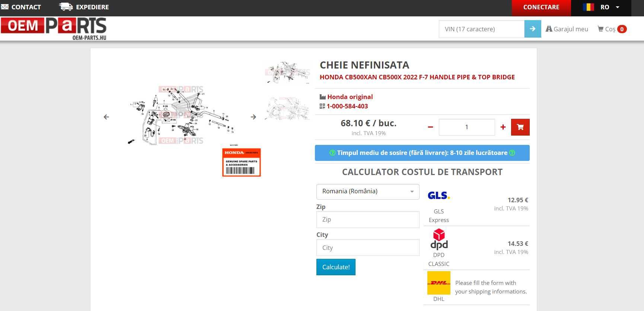Open the EXPEDIERE shipping page
This screenshot has width=644, height=311.
click(x=92, y=7)
